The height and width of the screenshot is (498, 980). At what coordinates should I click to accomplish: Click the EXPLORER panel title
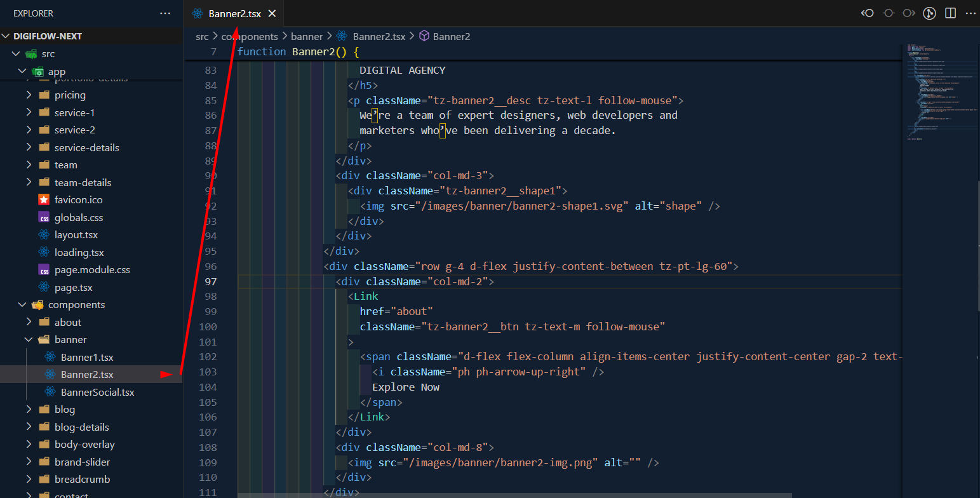[33, 13]
